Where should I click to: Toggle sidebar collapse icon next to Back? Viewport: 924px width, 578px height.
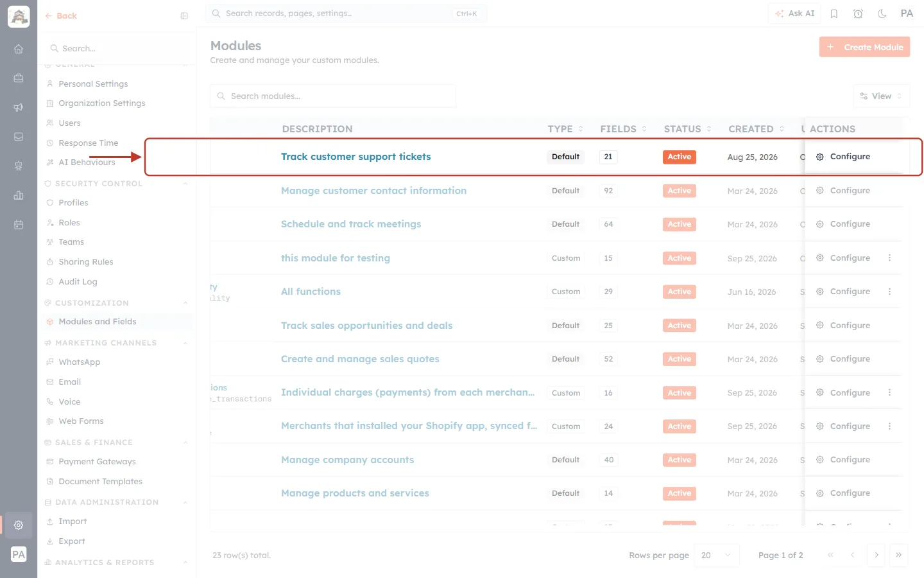[x=184, y=16]
